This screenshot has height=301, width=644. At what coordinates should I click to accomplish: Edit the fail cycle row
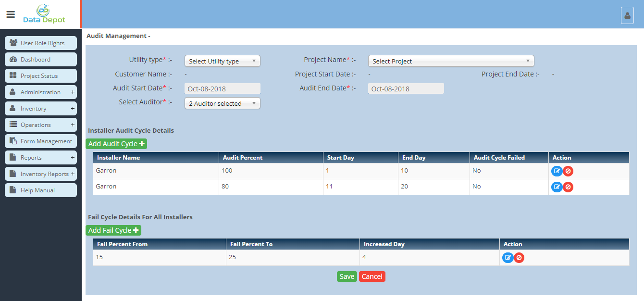point(508,258)
